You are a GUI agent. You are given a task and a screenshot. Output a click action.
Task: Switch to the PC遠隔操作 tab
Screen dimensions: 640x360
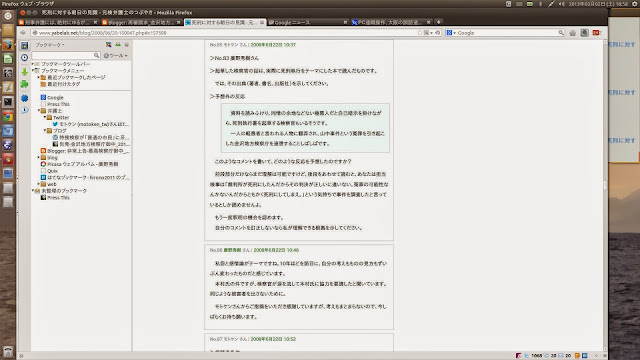pos(391,22)
